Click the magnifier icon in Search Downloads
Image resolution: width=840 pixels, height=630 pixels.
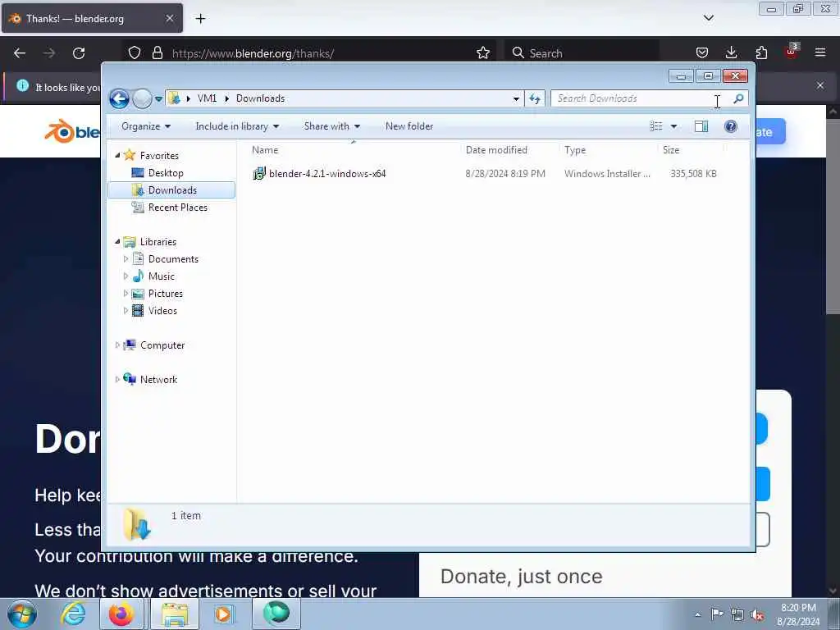pyautogui.click(x=738, y=98)
